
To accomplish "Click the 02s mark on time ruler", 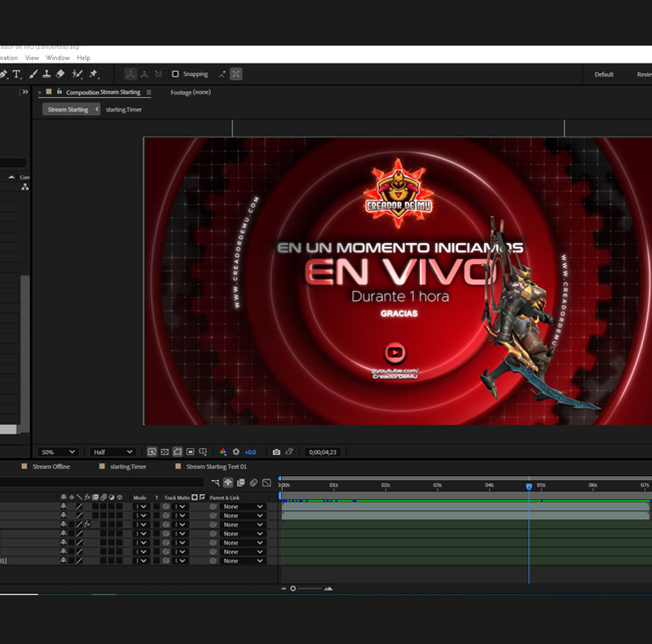I will point(385,485).
